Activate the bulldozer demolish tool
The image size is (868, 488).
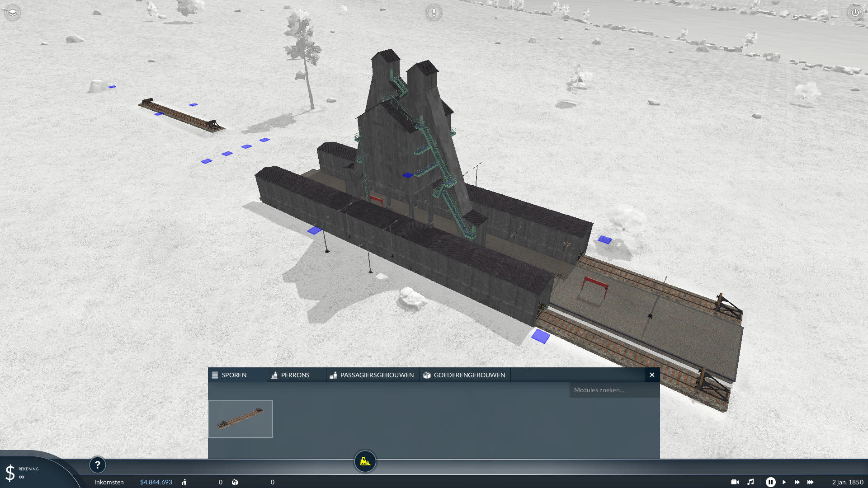(365, 462)
